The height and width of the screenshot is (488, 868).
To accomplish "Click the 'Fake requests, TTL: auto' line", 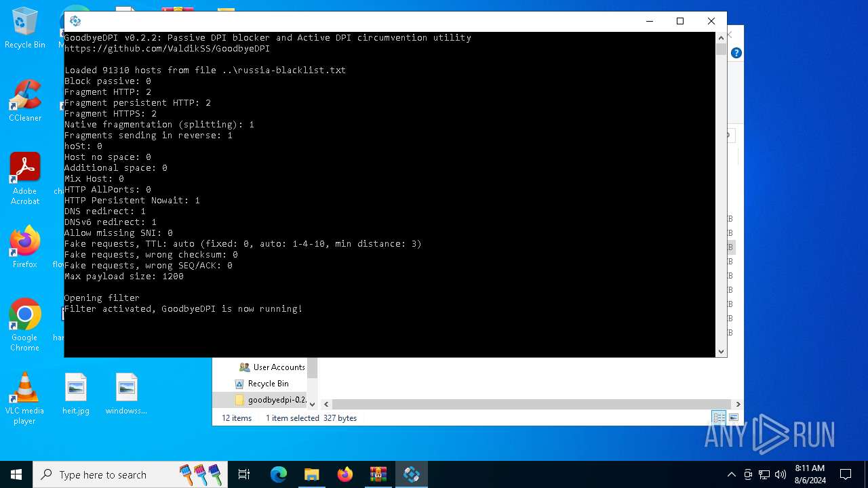I will [243, 244].
